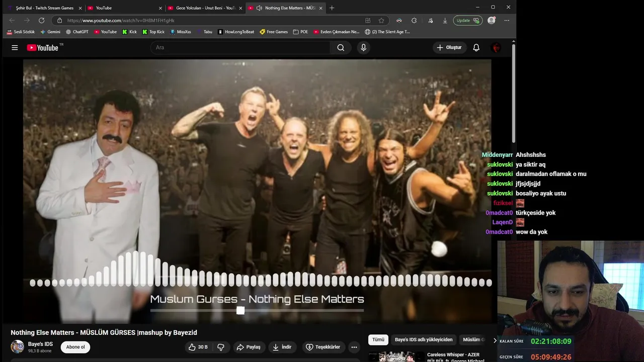The image size is (644, 362).
Task: View site information lock icon in address bar
Action: [x=60, y=21]
